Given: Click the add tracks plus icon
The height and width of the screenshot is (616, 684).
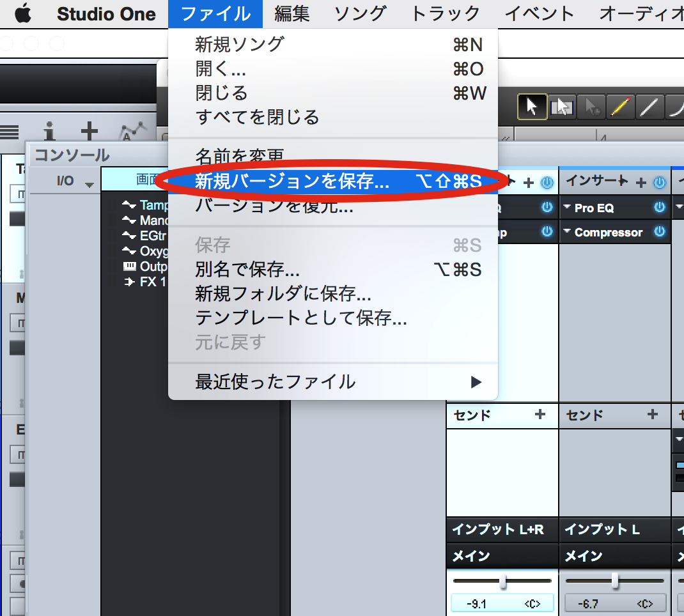Looking at the screenshot, I should (x=89, y=131).
